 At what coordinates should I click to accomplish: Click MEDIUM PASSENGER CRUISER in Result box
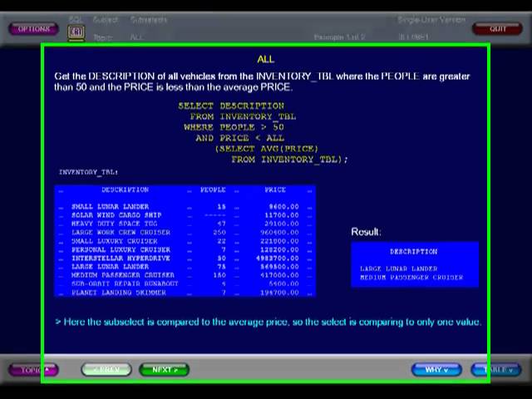pyautogui.click(x=411, y=278)
